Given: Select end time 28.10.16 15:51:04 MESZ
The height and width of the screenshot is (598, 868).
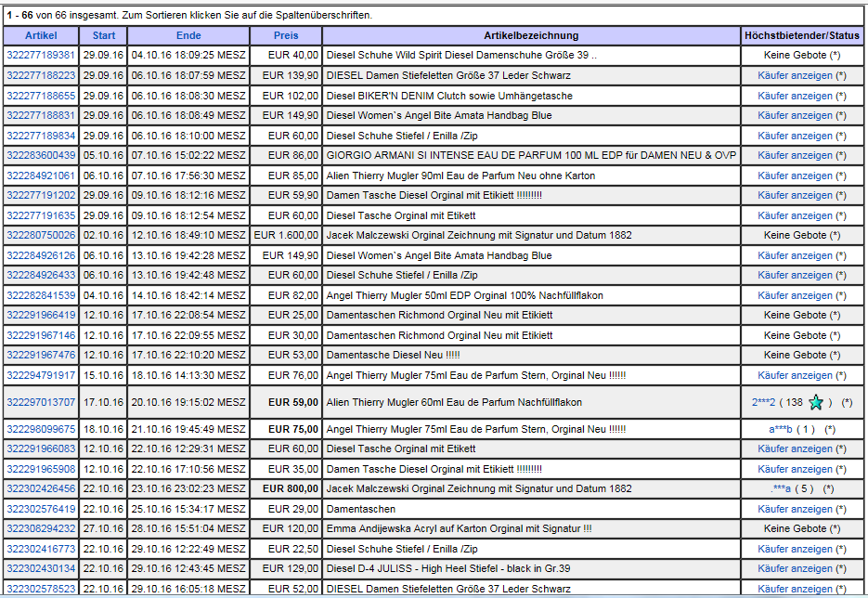Looking at the screenshot, I should pos(188,528).
